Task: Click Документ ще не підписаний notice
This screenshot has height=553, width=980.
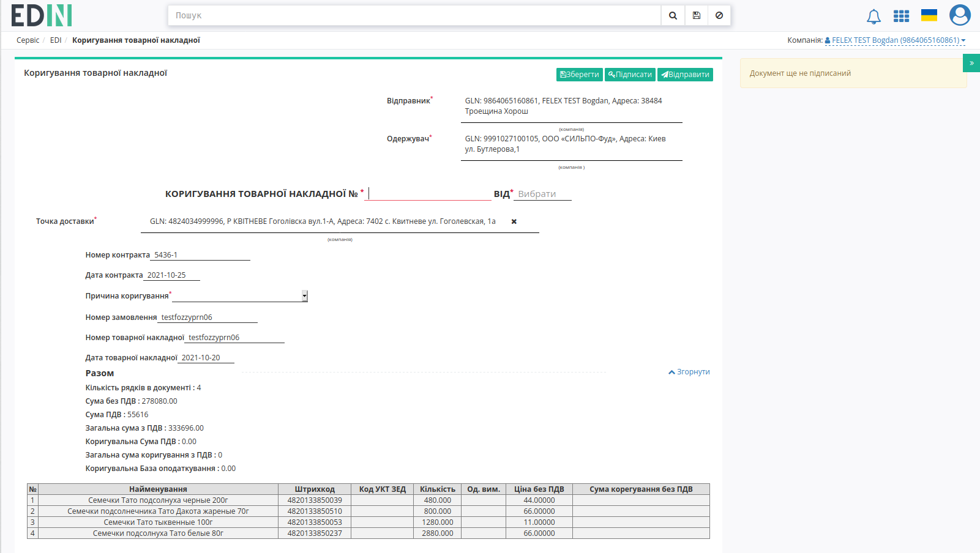Action: (x=853, y=73)
